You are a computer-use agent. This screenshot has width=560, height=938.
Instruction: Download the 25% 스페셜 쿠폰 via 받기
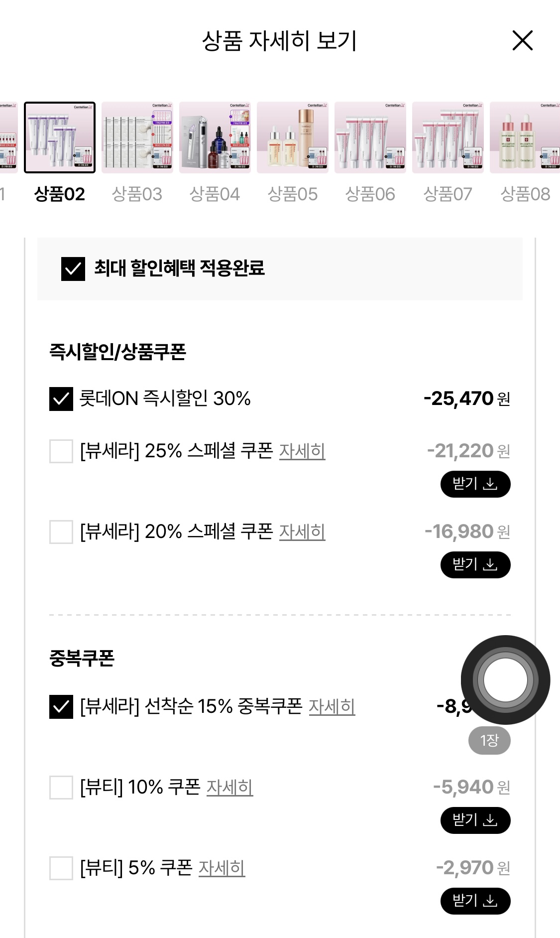click(x=475, y=484)
